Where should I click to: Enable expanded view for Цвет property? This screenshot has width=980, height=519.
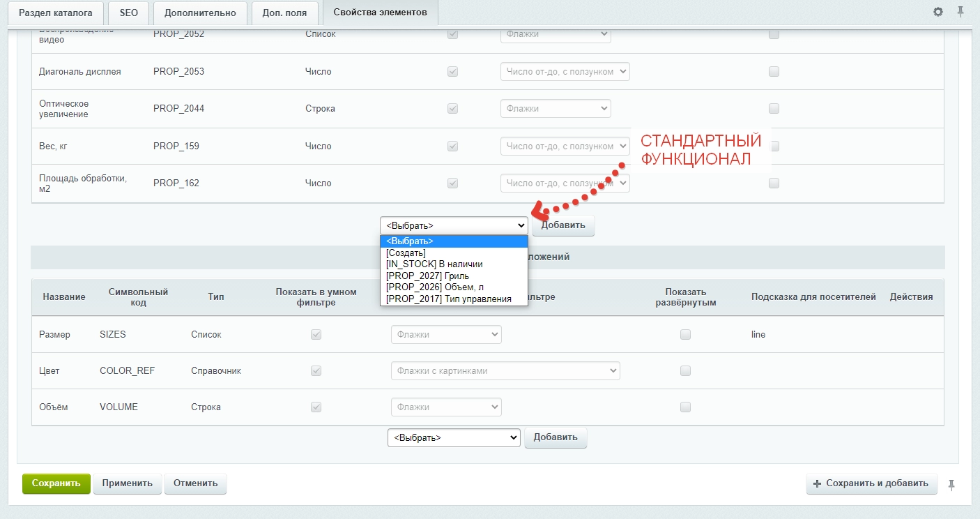pos(685,371)
